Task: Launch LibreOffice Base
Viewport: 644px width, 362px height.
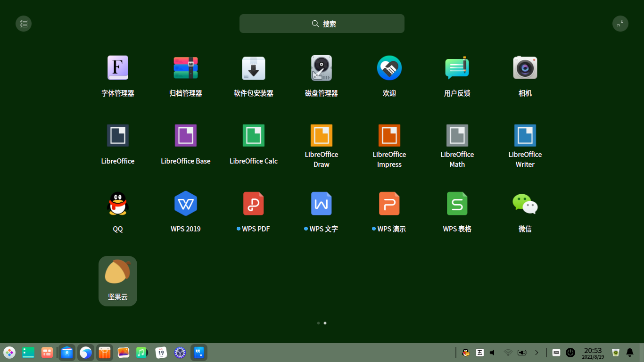Action: pos(186,136)
